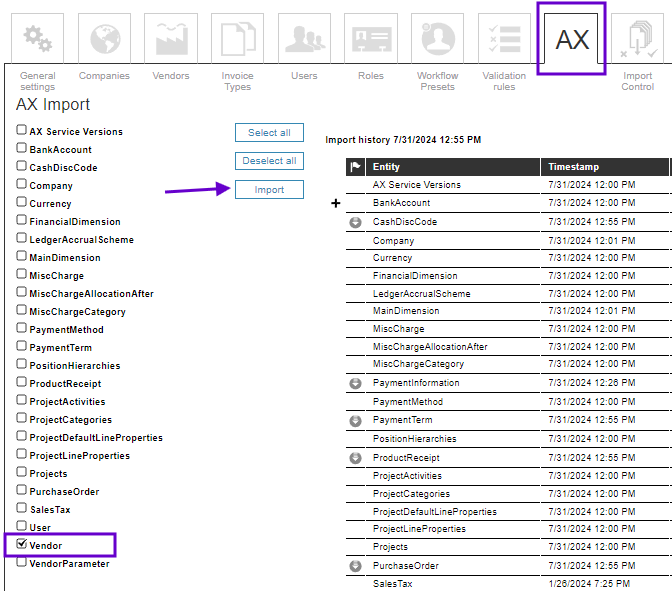Click the Deselect all button
This screenshot has width=672, height=591.
coord(269,161)
